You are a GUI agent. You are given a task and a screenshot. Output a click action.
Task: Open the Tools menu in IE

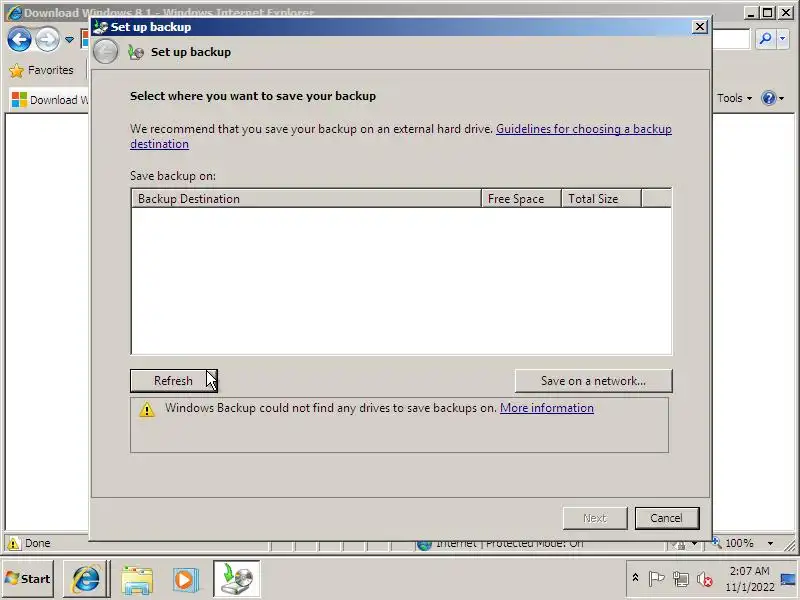coord(734,98)
